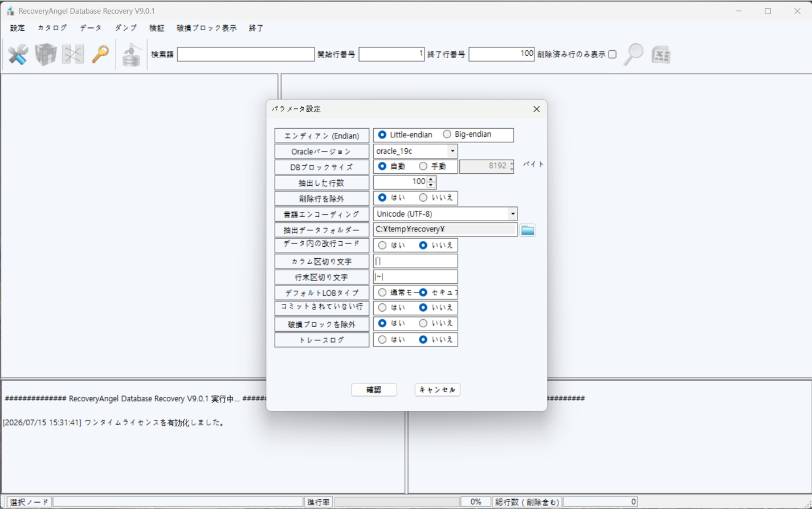Viewport: 812px width, 509px height.
Task: Open the ダンプ menu
Action: tap(126, 28)
